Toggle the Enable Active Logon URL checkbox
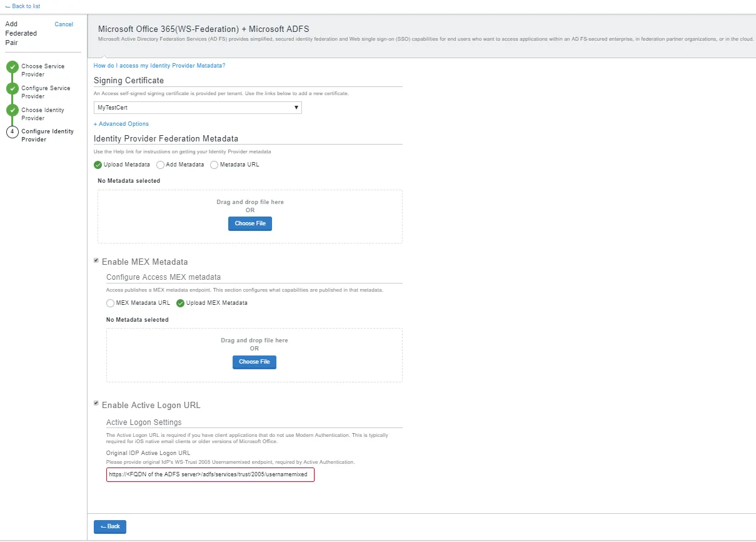 tap(96, 403)
